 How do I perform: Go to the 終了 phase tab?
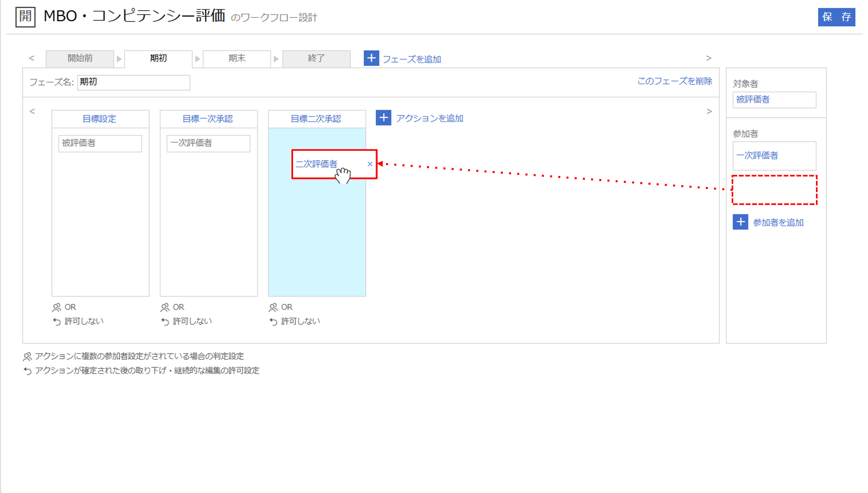(316, 59)
